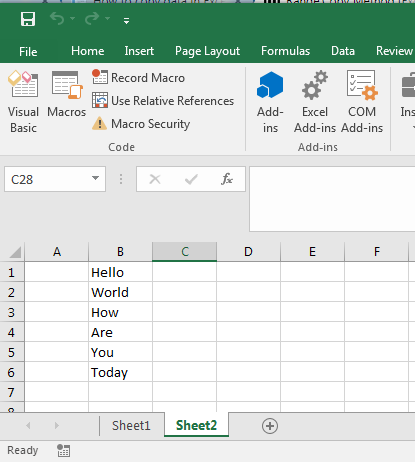
Task: Switch to the Home ribbon tab
Action: [88, 51]
